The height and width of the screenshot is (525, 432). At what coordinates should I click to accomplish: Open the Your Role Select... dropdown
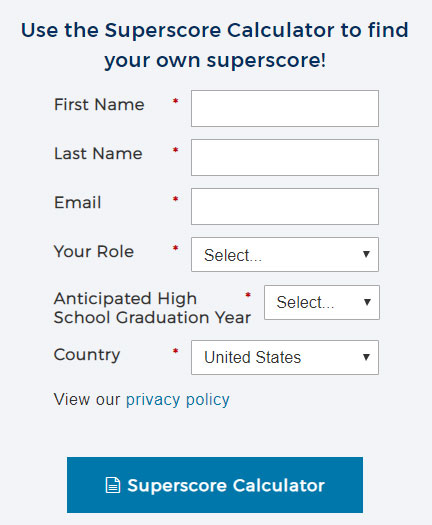(285, 254)
